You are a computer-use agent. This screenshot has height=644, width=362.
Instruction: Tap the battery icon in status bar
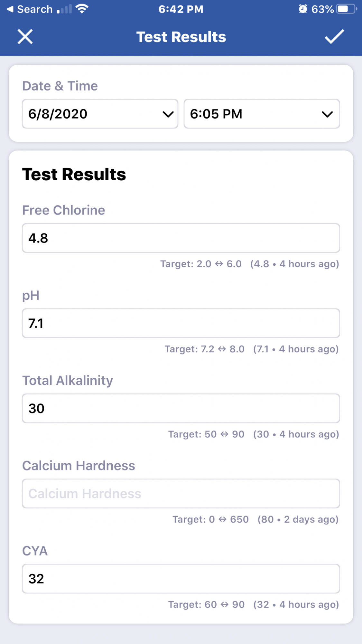347,9
